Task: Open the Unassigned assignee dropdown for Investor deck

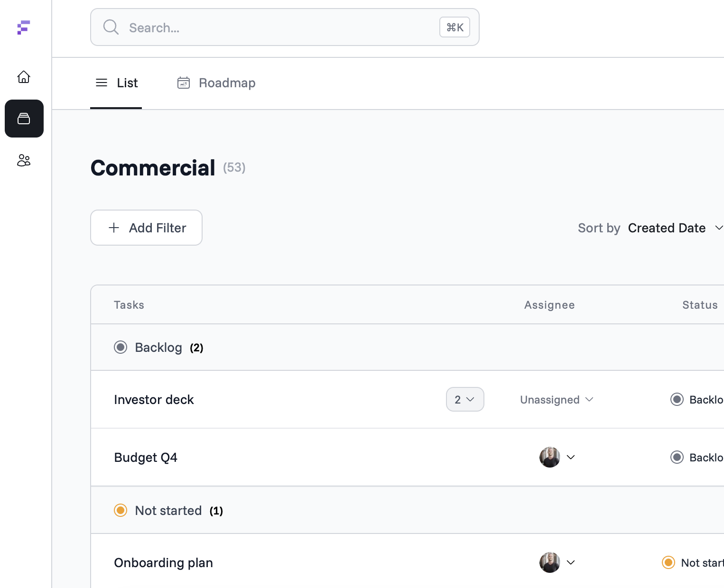Action: (x=556, y=399)
